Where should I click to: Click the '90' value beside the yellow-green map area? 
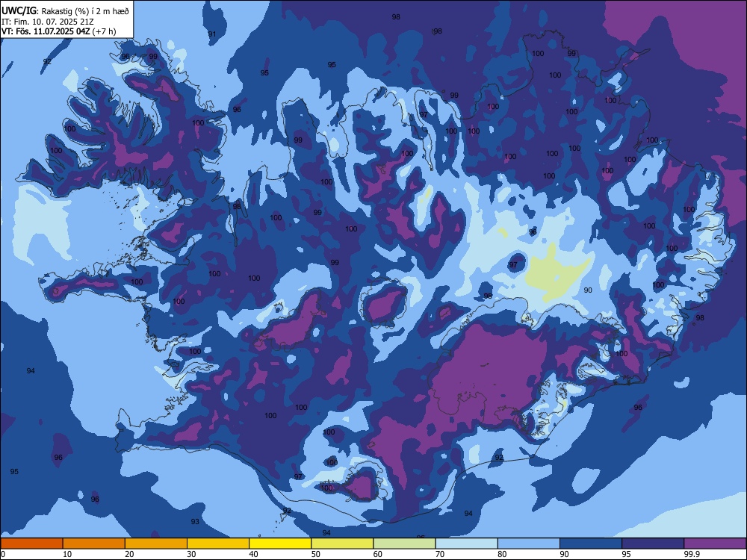[588, 290]
